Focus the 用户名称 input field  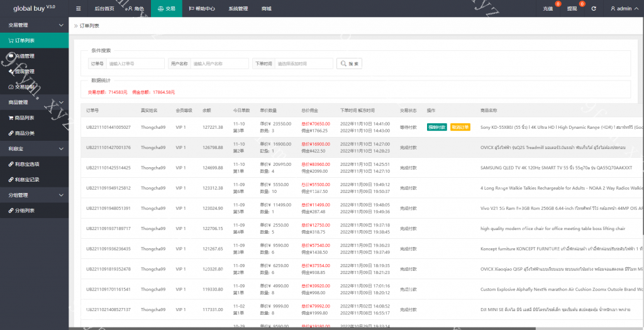click(x=219, y=63)
